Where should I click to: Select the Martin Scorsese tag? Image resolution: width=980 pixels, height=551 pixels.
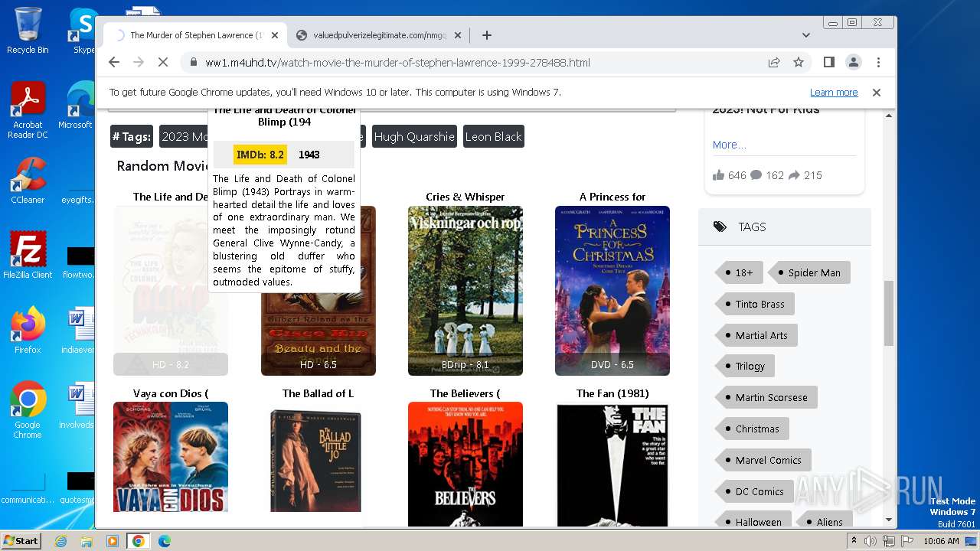coord(766,397)
